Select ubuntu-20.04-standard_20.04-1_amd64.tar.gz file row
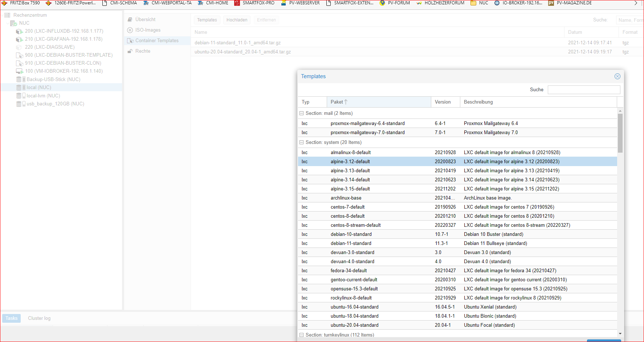Viewport: 644px width, 342px height. tap(417, 52)
